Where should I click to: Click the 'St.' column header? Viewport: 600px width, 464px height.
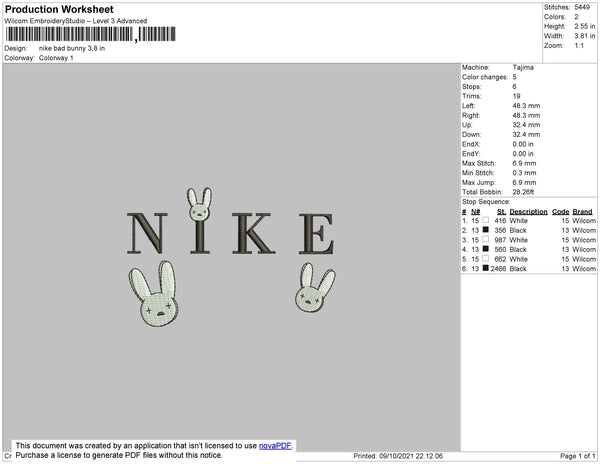501,212
